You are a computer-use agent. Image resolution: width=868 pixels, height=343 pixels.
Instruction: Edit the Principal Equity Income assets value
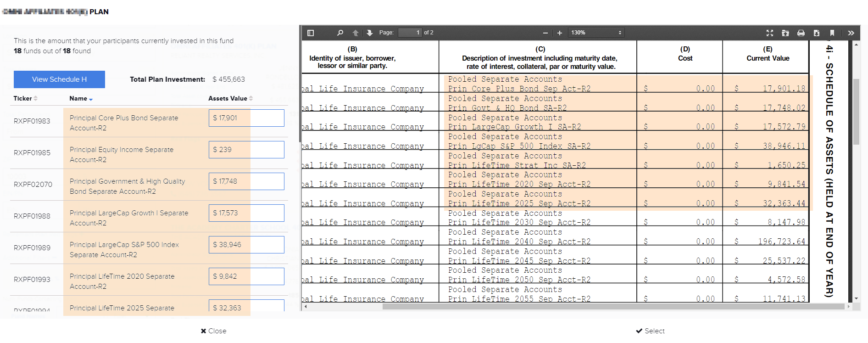point(246,150)
